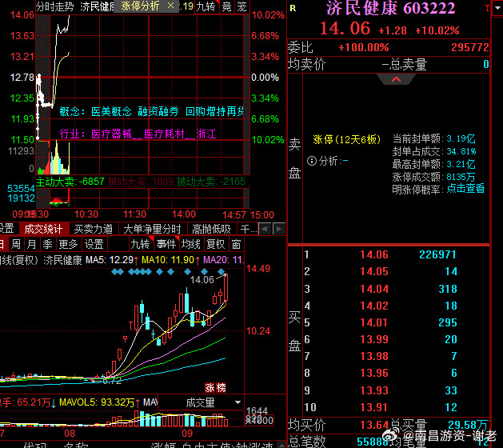Click the 主动大卖 -6857 statistic
Image resolution: width=503 pixels, height=448 pixels.
click(70, 182)
